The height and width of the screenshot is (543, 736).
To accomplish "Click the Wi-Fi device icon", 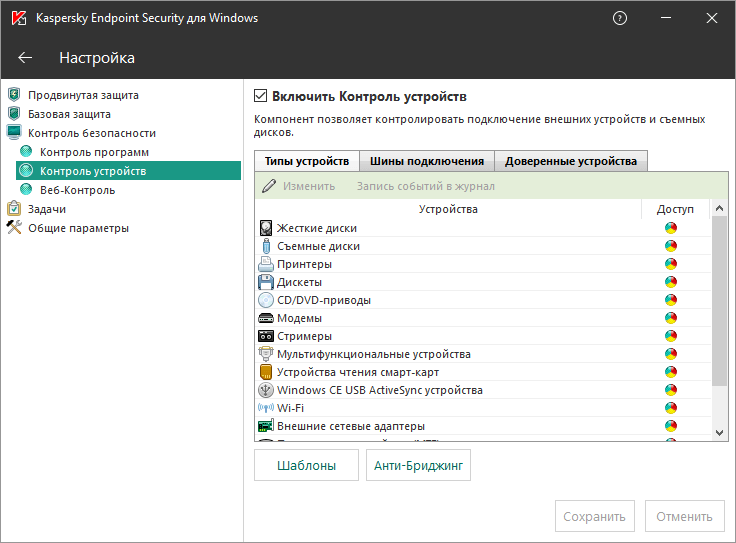I will tap(266, 408).
